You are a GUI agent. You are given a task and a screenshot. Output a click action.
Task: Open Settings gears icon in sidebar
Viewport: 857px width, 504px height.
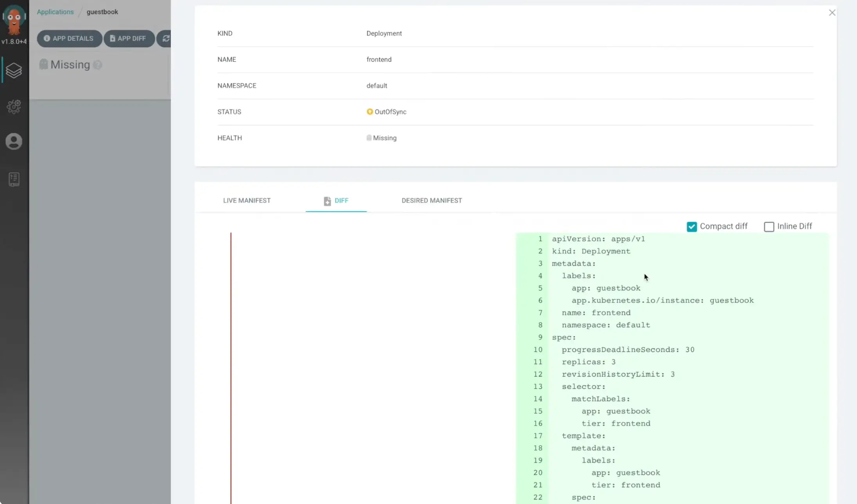point(14,106)
